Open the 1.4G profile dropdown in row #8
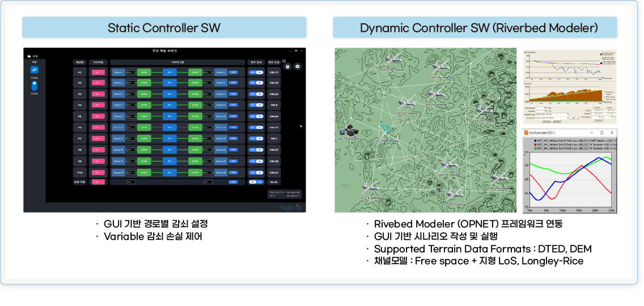Screen dimensions: 644x306 point(98,150)
